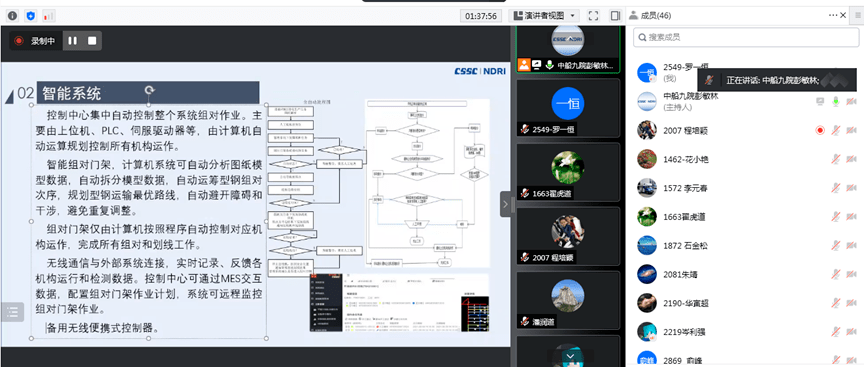Toggle microphone for member 1462-花小艳

click(836, 159)
